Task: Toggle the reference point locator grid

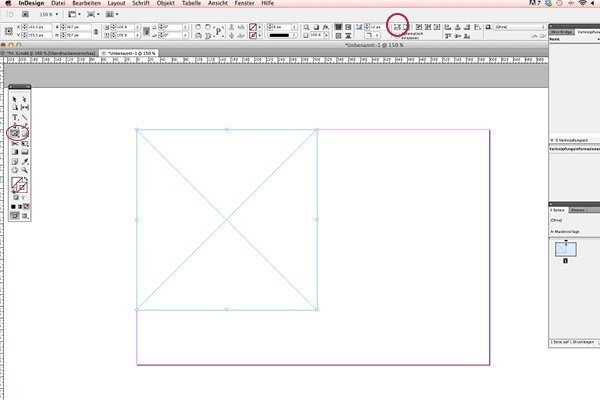Action: click(x=8, y=31)
